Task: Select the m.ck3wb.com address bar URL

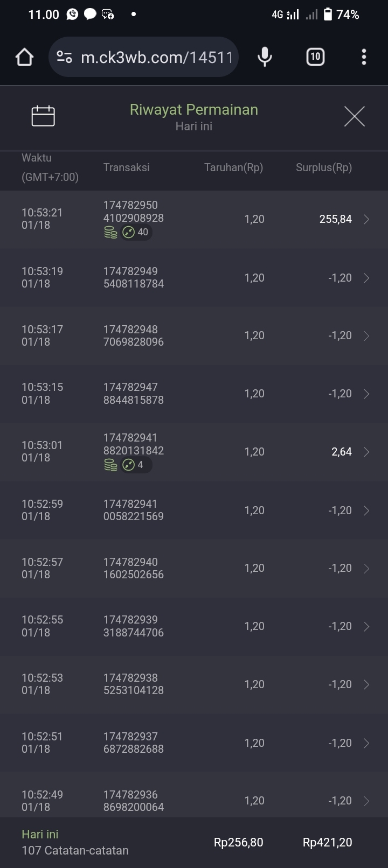Action: (156, 57)
